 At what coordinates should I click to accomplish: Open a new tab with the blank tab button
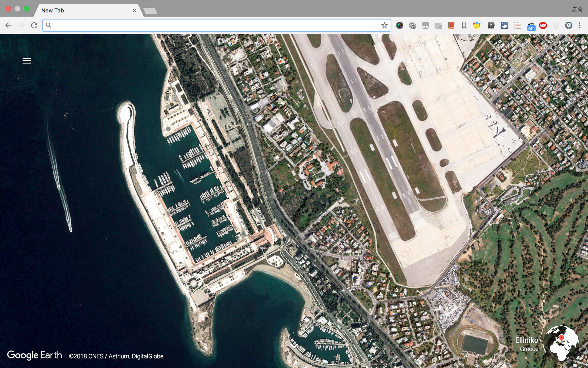pos(150,11)
